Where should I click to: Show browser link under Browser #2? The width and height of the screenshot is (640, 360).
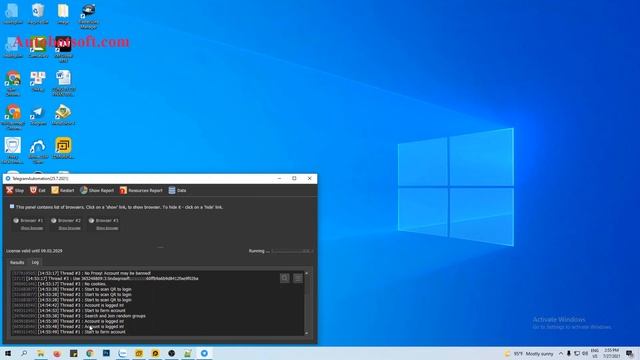[x=69, y=228]
